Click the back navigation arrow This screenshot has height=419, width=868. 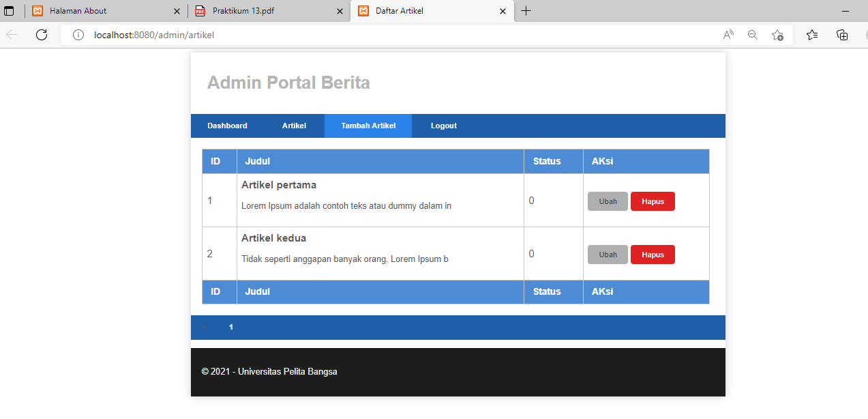(11, 34)
